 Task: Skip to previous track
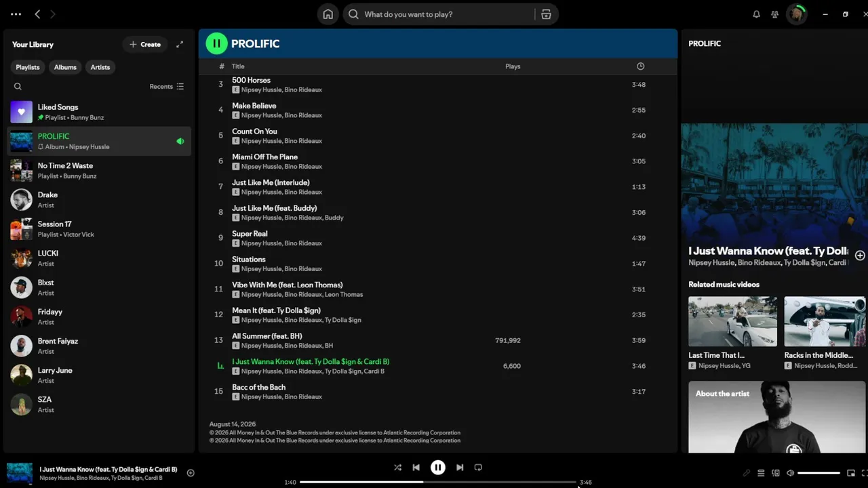pyautogui.click(x=416, y=468)
